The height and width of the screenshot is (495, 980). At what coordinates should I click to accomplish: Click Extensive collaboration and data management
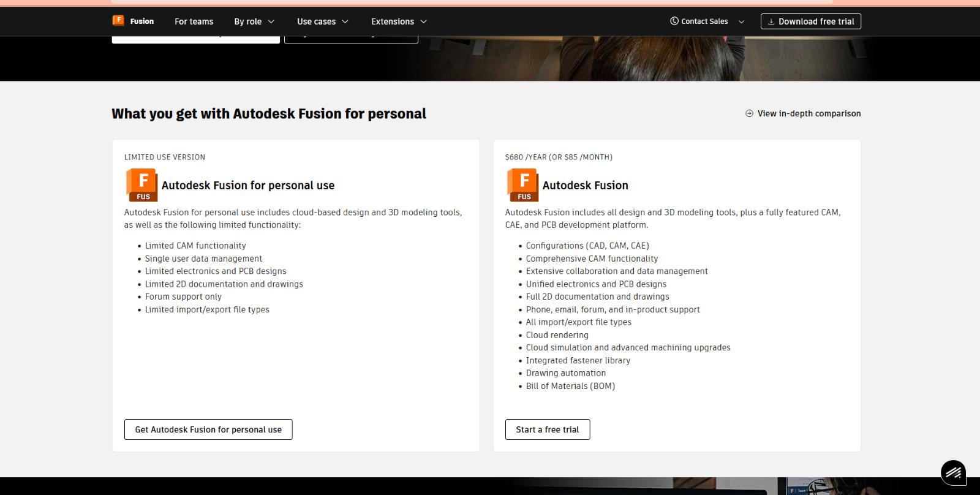[617, 271]
